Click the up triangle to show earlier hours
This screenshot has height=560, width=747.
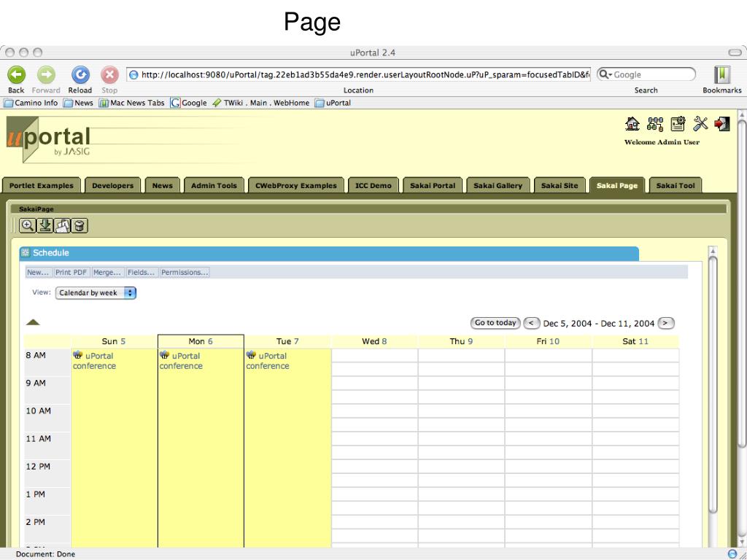(33, 322)
